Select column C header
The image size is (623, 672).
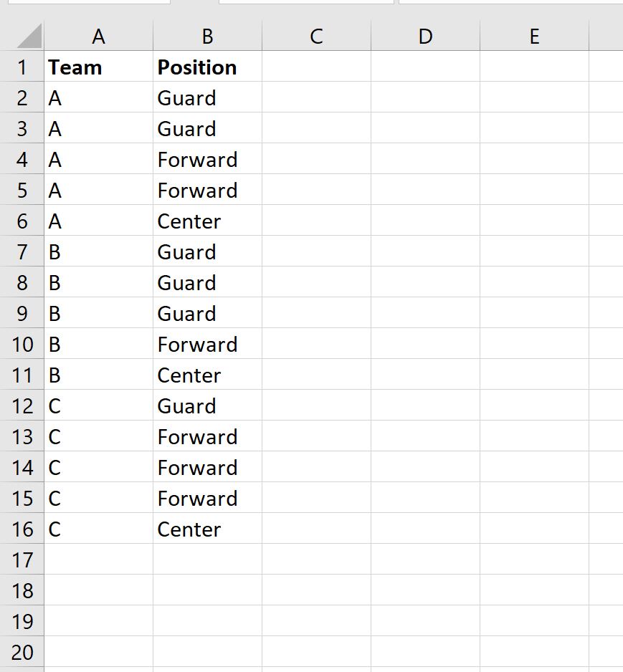(x=316, y=36)
